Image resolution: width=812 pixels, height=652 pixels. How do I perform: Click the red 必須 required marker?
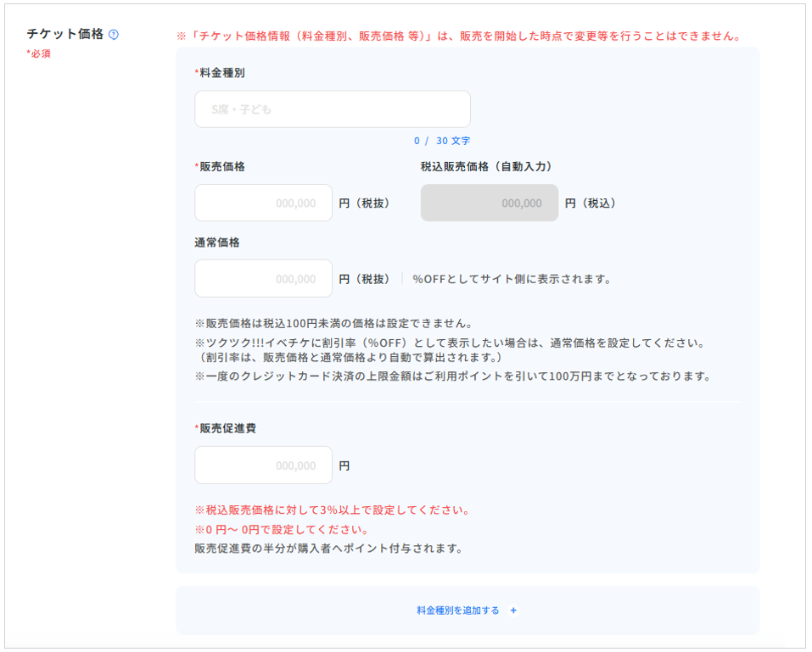click(x=39, y=54)
